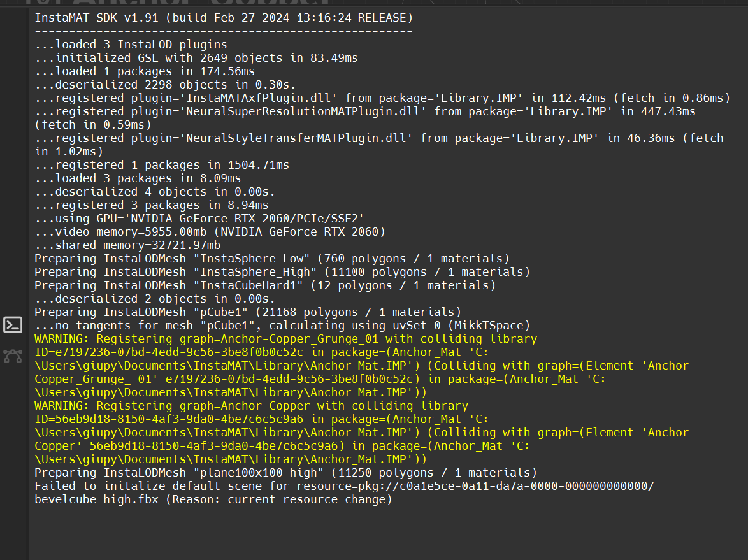Open the console terminal panel icon

click(x=13, y=324)
